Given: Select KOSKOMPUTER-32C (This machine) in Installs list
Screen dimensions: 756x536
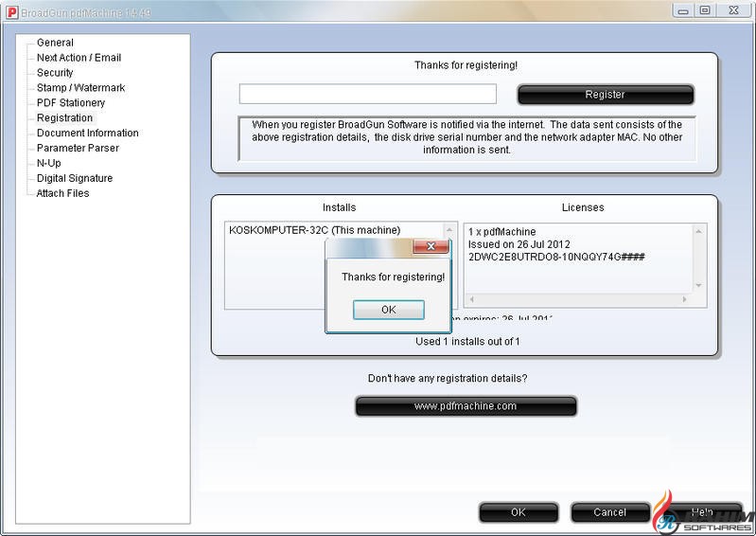Looking at the screenshot, I should point(314,230).
